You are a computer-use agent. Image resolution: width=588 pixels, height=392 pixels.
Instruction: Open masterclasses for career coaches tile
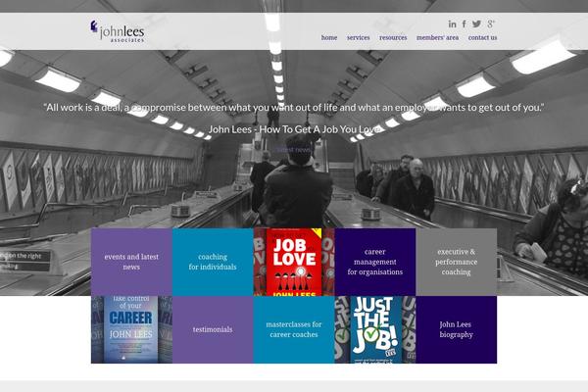294,329
